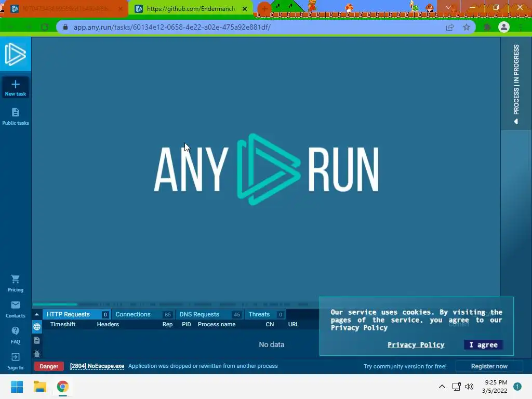Click the share page icon in address bar
Image resolution: width=532 pixels, height=399 pixels.
[450, 27]
